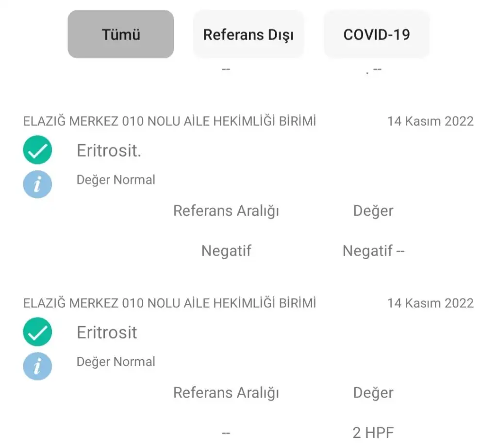Select Referans Aralığı header above the Negatif reference
This screenshot has width=497, height=448.
tap(226, 211)
